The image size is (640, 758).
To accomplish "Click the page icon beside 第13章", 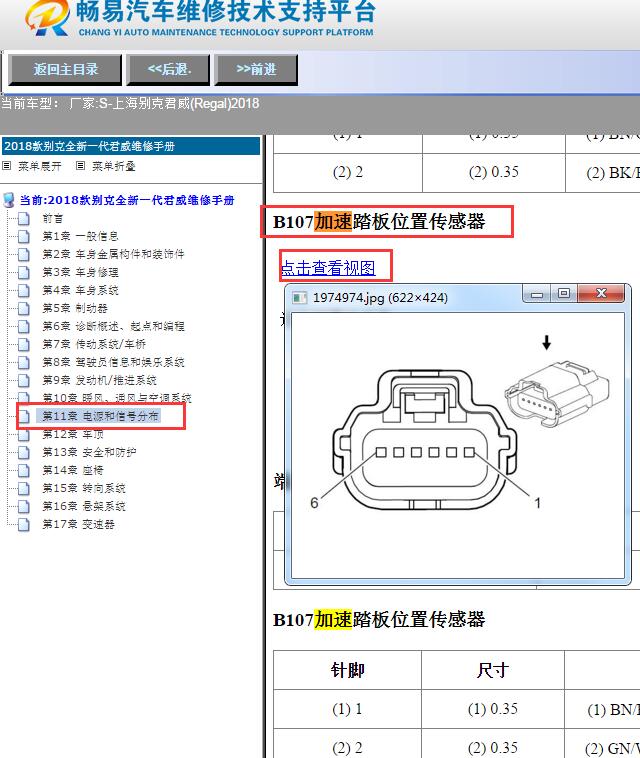I will (x=24, y=452).
